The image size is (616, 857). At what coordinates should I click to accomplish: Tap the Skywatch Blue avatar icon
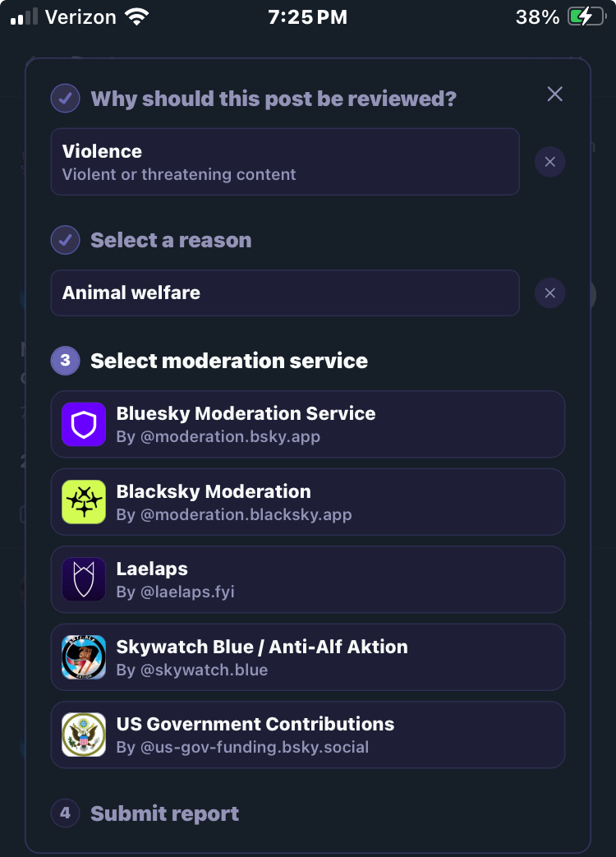tap(84, 657)
